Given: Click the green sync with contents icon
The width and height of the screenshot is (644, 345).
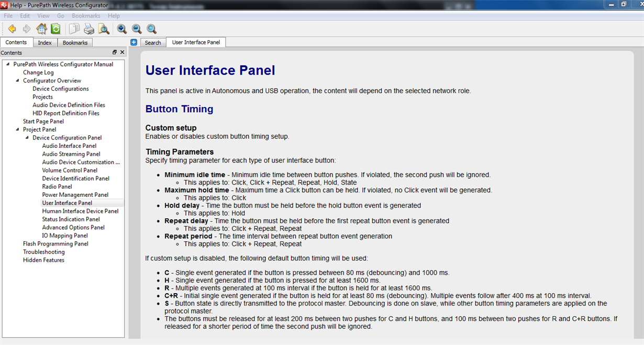Looking at the screenshot, I should 55,29.
